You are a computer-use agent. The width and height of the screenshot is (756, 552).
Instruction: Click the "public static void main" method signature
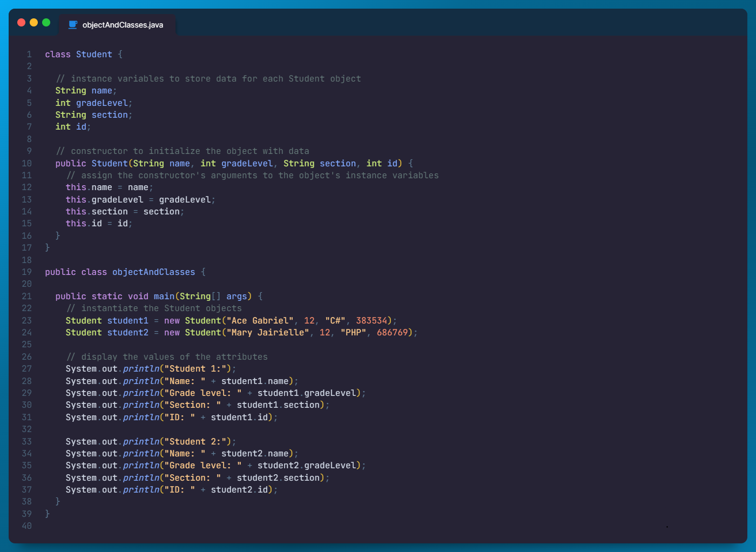coord(115,297)
